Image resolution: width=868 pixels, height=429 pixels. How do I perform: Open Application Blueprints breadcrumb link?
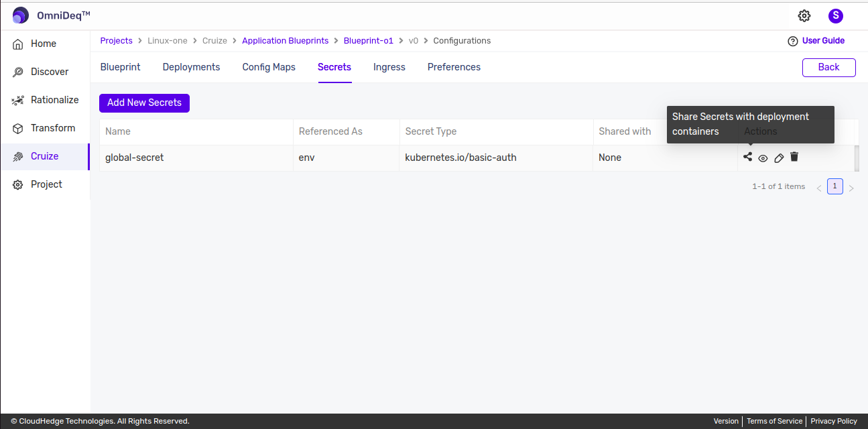click(x=286, y=41)
